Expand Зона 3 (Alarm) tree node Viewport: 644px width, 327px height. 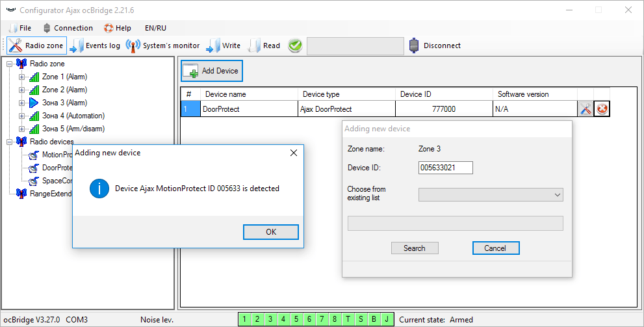tap(21, 103)
